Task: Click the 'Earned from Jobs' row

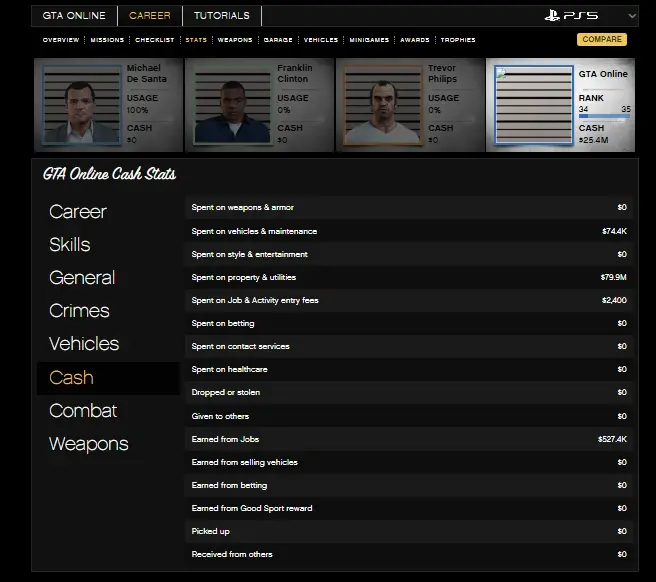Action: (409, 439)
